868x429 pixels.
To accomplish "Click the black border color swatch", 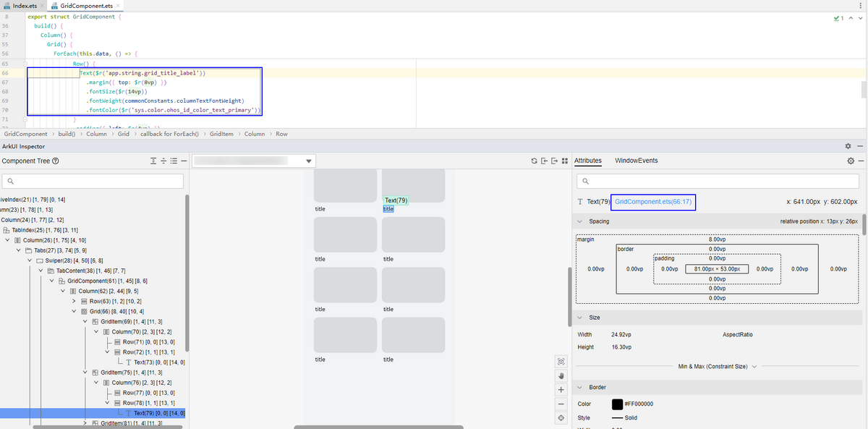I will click(x=617, y=404).
